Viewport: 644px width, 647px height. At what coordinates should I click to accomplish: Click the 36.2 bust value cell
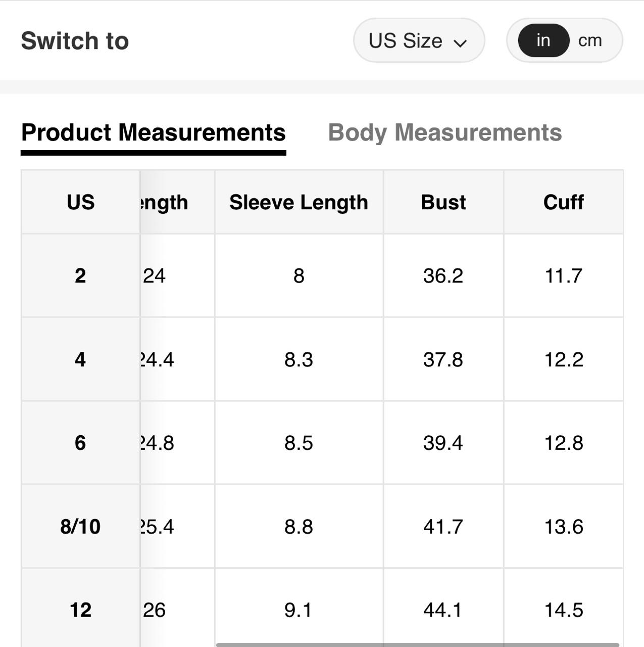(443, 276)
